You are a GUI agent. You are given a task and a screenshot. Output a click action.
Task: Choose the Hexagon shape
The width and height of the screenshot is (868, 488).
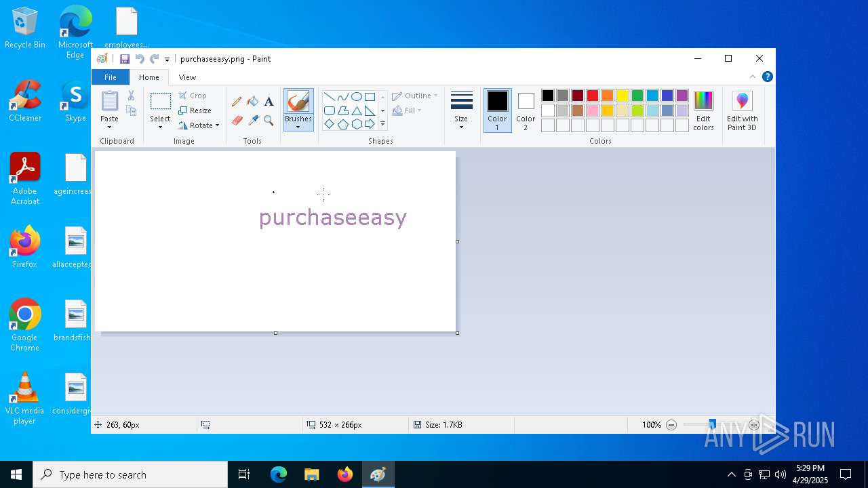(x=356, y=124)
